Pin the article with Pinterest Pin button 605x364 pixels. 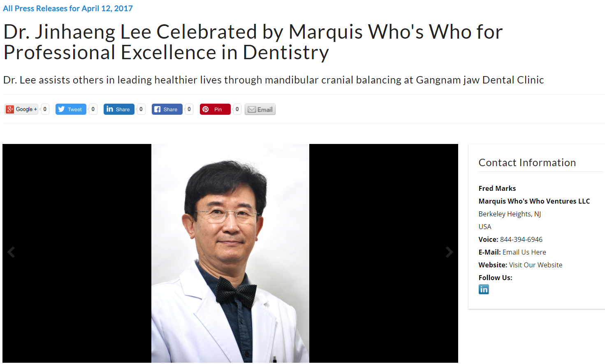[215, 109]
